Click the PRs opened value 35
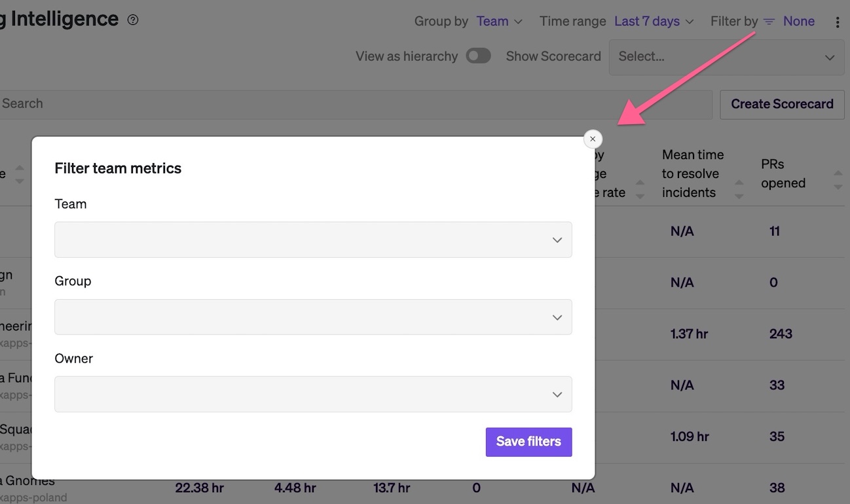This screenshot has width=850, height=504. 777,437
